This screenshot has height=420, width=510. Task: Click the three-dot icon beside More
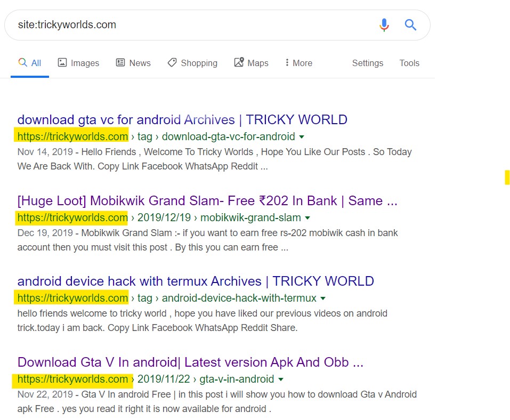[287, 62]
